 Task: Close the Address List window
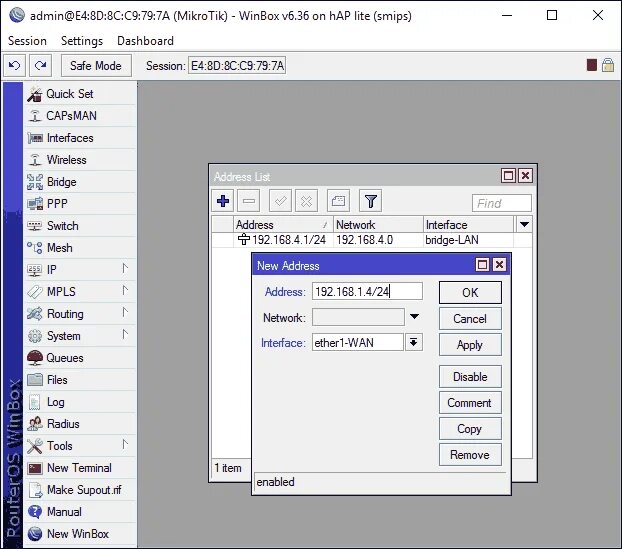(x=525, y=175)
